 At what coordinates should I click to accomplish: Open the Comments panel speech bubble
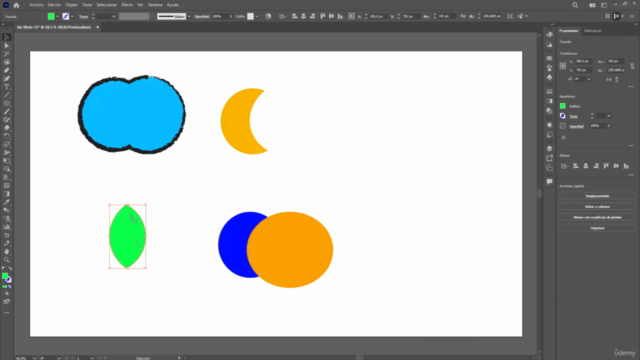[x=549, y=181]
